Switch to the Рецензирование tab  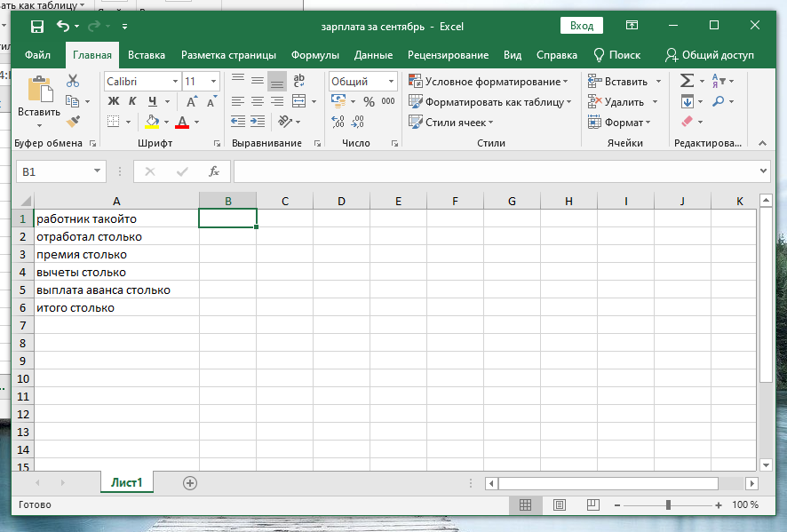coord(449,55)
